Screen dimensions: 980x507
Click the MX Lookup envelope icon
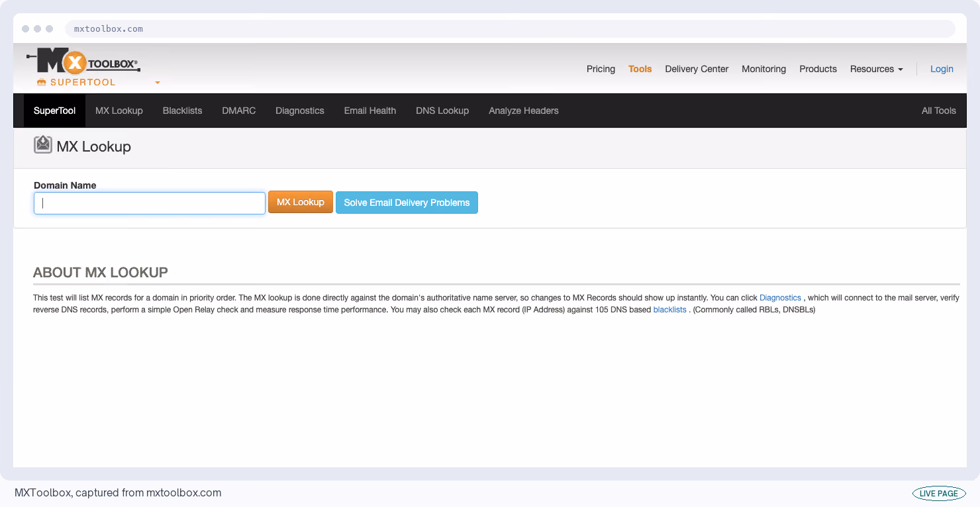click(43, 145)
